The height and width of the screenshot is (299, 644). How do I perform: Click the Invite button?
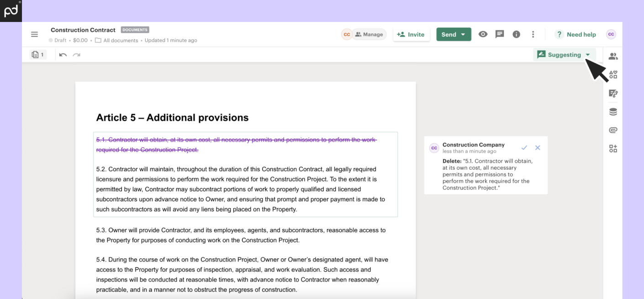[x=411, y=35]
